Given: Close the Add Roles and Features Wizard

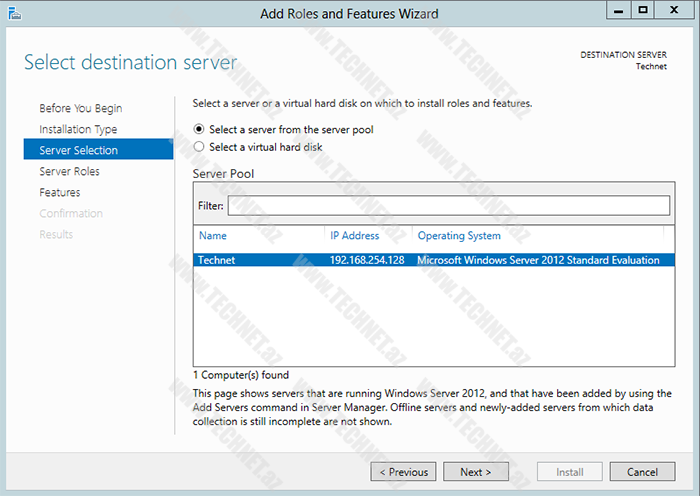Looking at the screenshot, I should 676,10.
